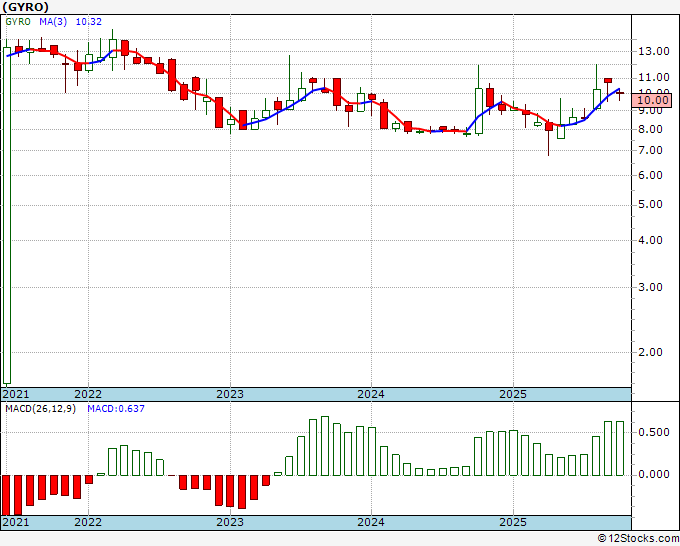Select the 2024 label on price axis

coord(371,394)
